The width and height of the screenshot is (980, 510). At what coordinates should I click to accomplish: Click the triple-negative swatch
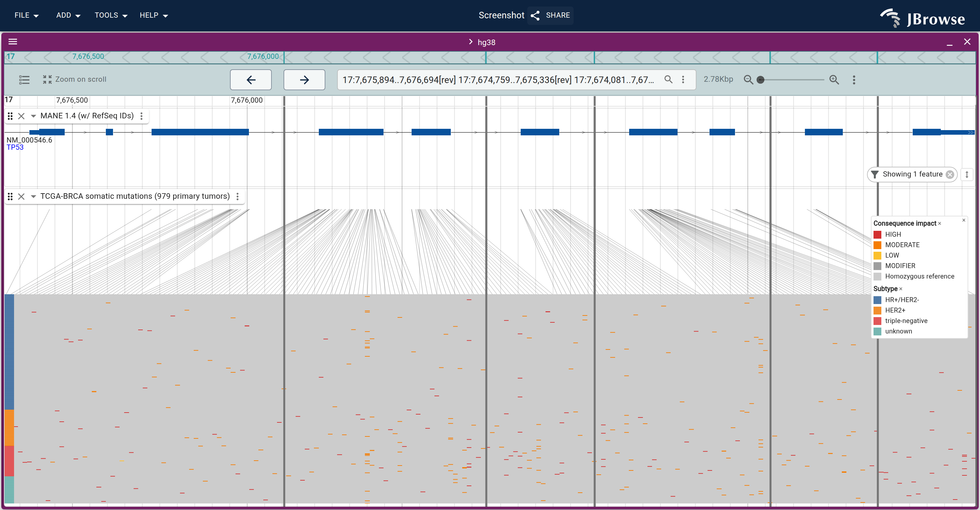[x=877, y=321]
